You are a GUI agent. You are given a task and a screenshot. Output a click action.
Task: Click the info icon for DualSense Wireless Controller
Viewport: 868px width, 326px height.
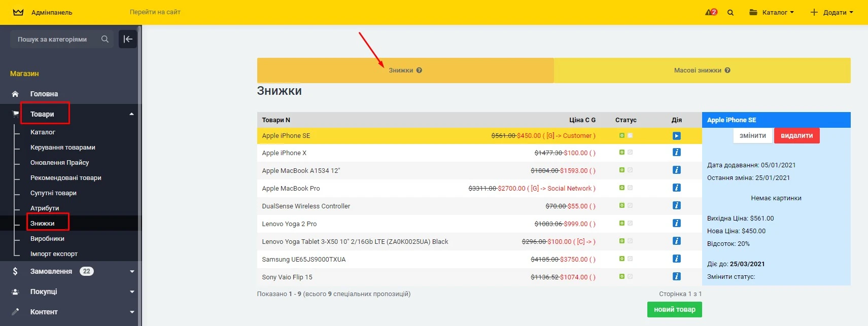677,206
